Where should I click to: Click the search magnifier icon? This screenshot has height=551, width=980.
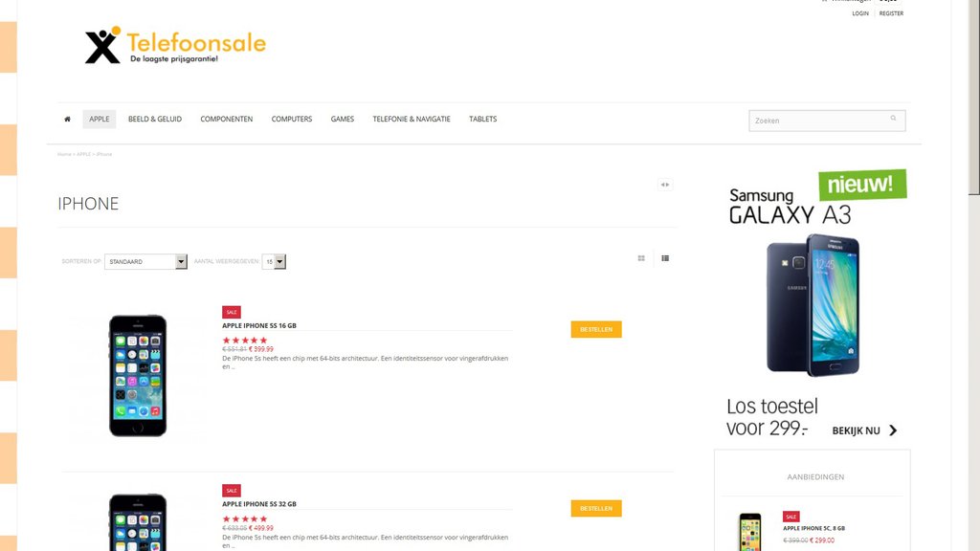click(893, 118)
